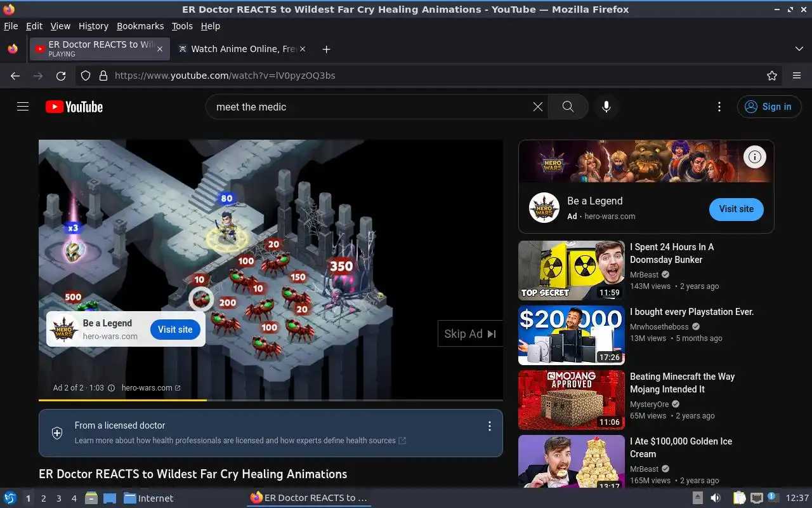Open network status tray icon
Screen dimensions: 812x508
pos(756,498)
